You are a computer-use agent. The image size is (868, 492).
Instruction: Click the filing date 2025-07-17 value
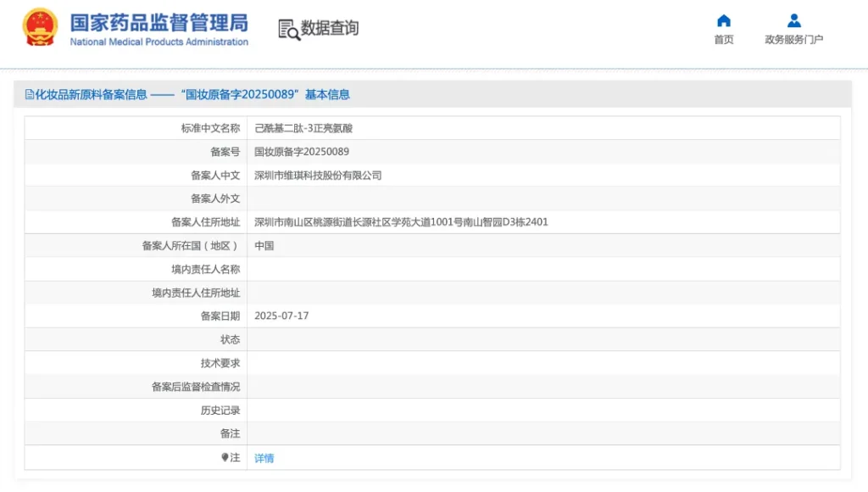(x=281, y=316)
